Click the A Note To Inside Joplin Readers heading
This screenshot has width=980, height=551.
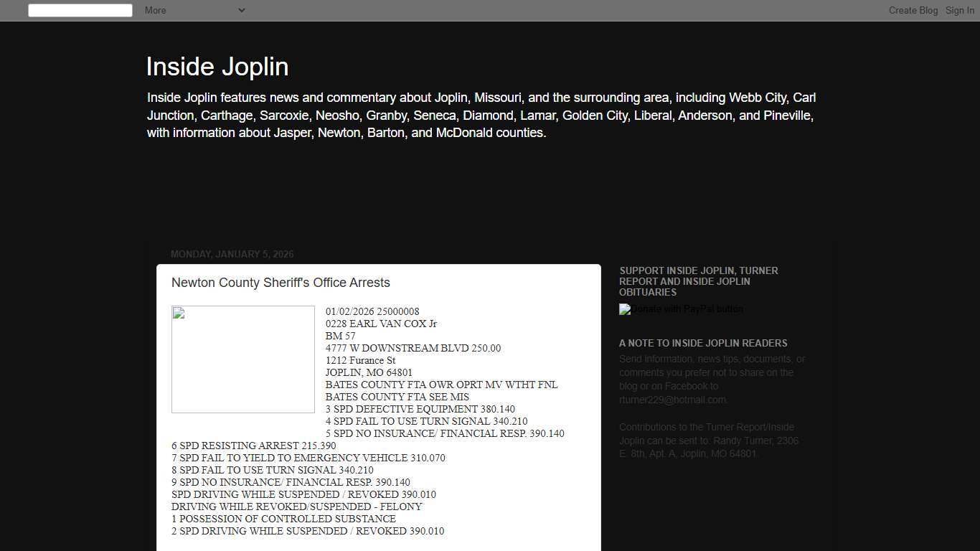703,343
